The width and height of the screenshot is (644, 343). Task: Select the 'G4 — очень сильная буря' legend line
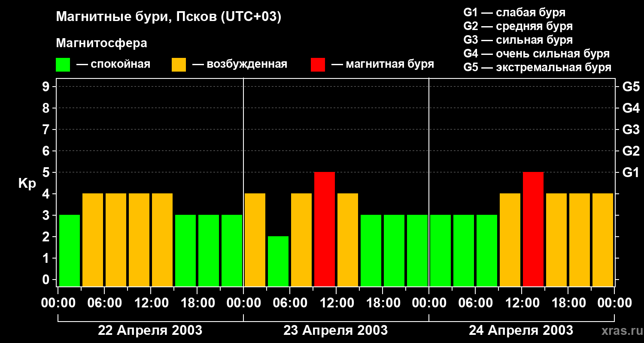537,54
